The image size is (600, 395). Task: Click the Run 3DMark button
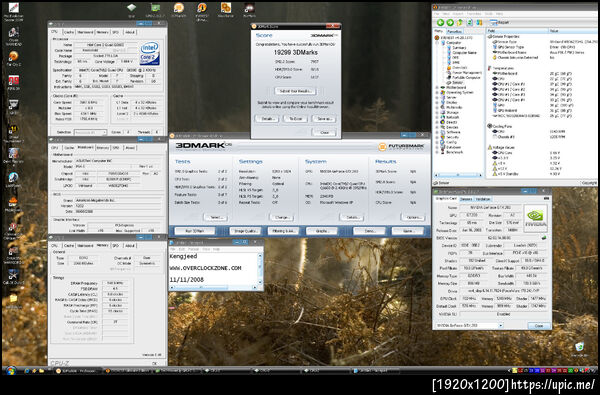pos(195,231)
